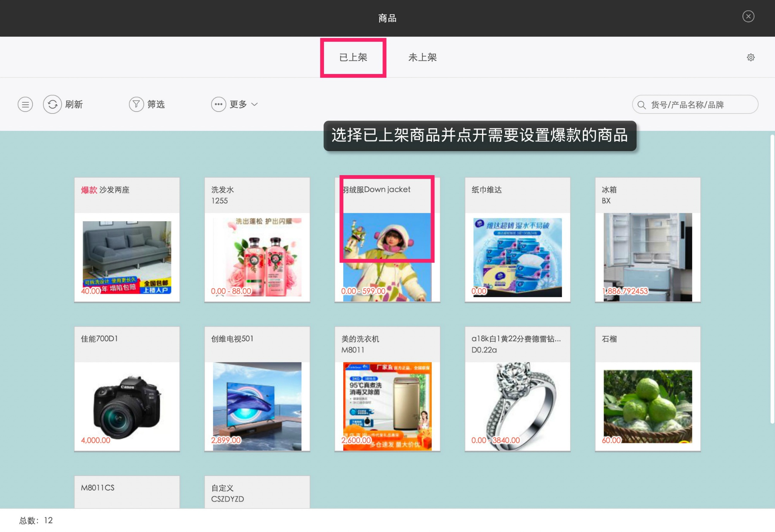The height and width of the screenshot is (532, 775).
Task: Expand the 更多 dropdown chevron
Action: pyautogui.click(x=255, y=104)
